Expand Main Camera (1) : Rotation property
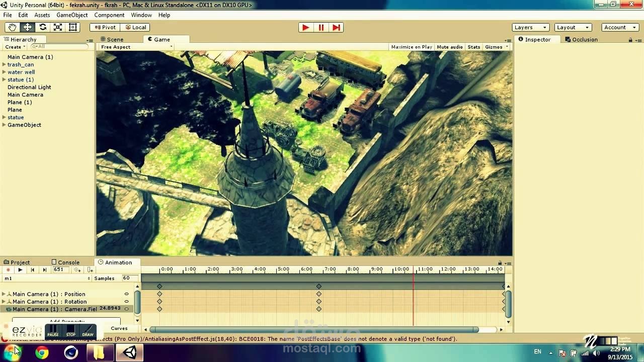The width and height of the screenshot is (644, 362). click(4, 302)
